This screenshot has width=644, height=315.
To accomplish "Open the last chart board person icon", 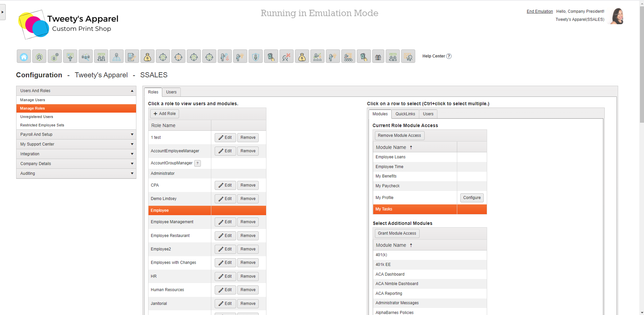I will point(408,56).
